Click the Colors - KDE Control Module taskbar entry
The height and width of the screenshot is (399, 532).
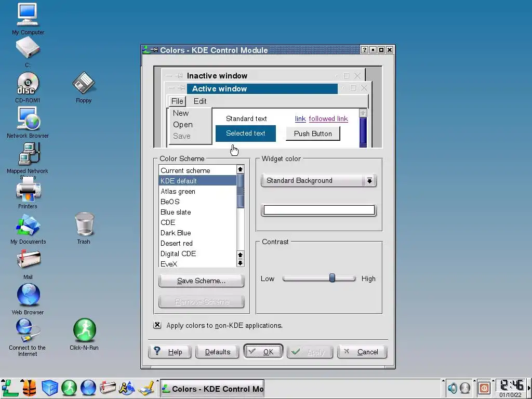tap(212, 389)
